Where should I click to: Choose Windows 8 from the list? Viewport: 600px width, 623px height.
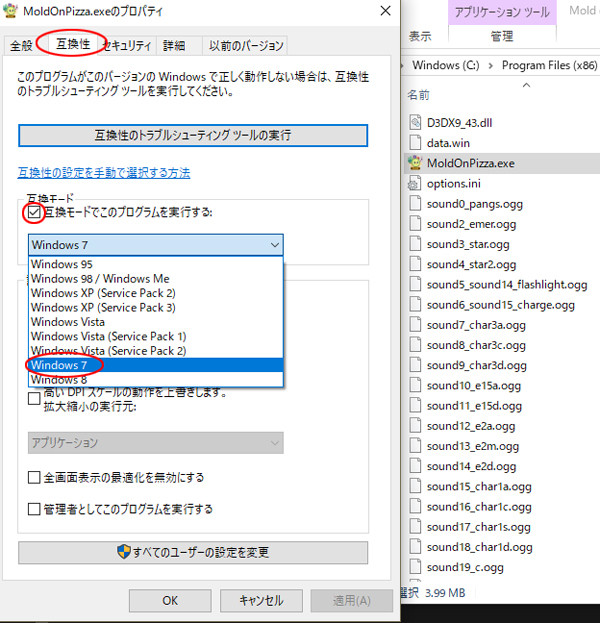pyautogui.click(x=155, y=379)
